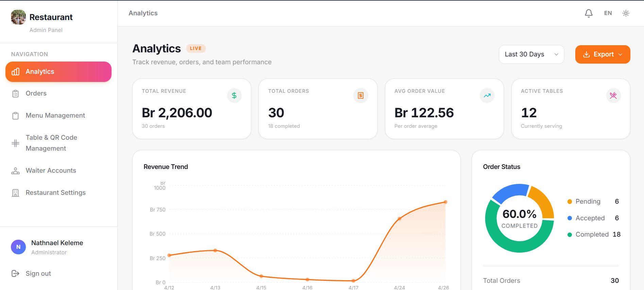
Task: Click the table grid hash icon
Action: (16, 143)
